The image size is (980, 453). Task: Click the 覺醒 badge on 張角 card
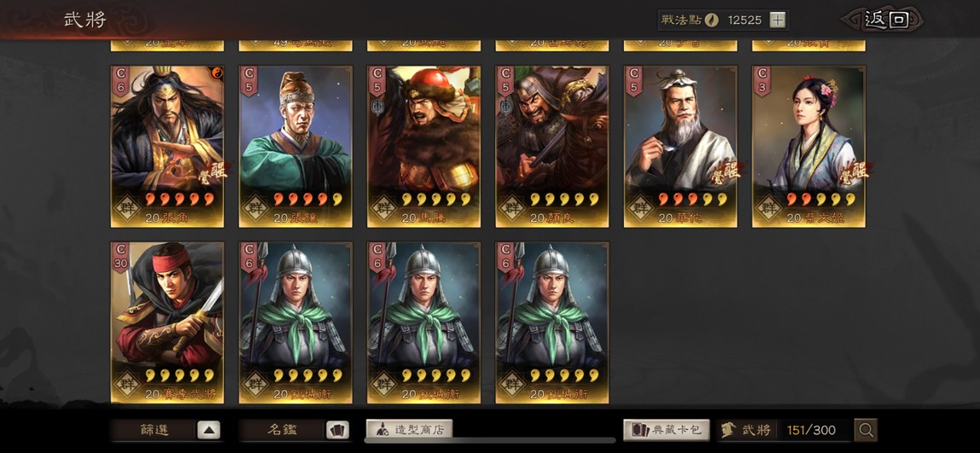[x=212, y=171]
